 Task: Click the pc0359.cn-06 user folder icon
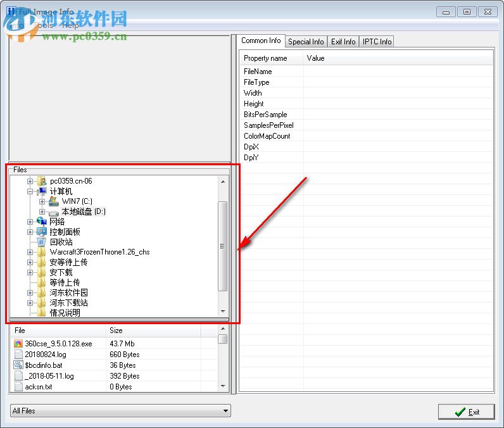tap(42, 181)
